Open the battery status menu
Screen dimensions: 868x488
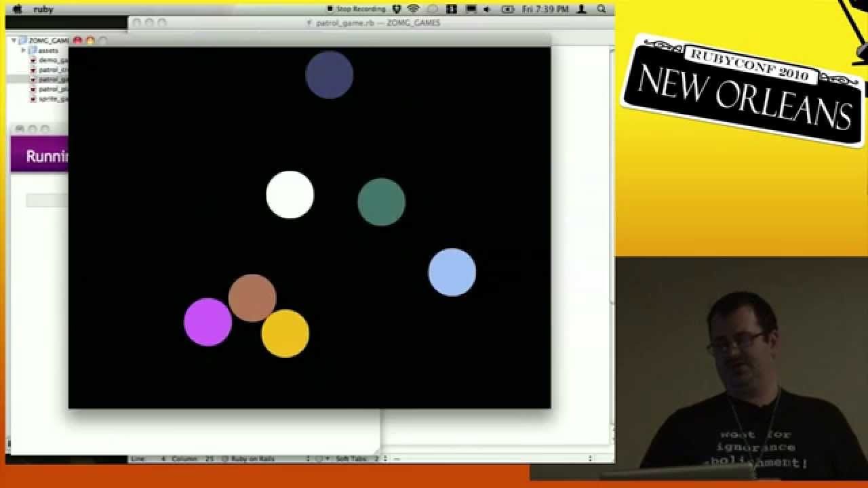coord(507,9)
